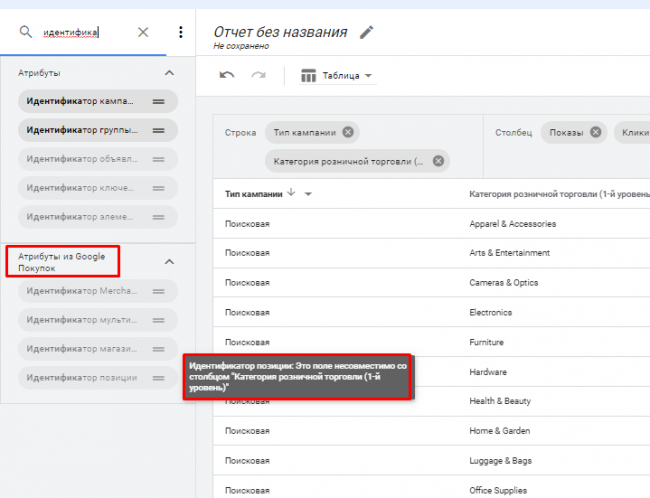Remove Категория розничной торговли row chip
Viewport: 650px width, 498px height.
point(437,161)
